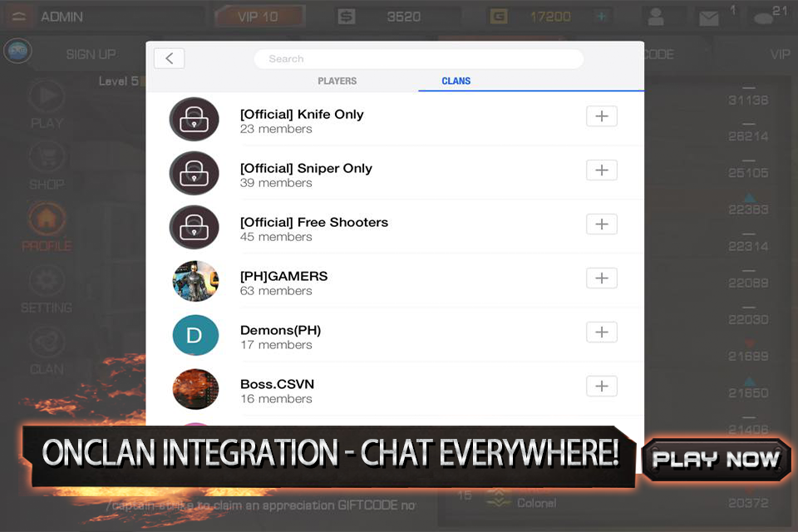Switch to the Players tab
The width and height of the screenshot is (798, 532).
337,81
